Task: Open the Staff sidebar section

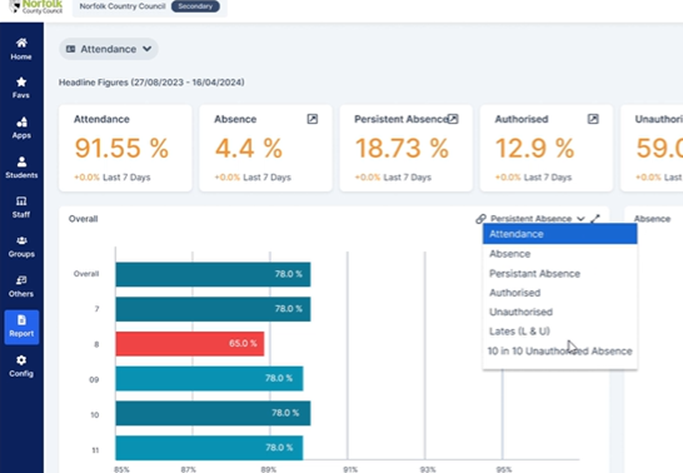Action: pos(21,206)
